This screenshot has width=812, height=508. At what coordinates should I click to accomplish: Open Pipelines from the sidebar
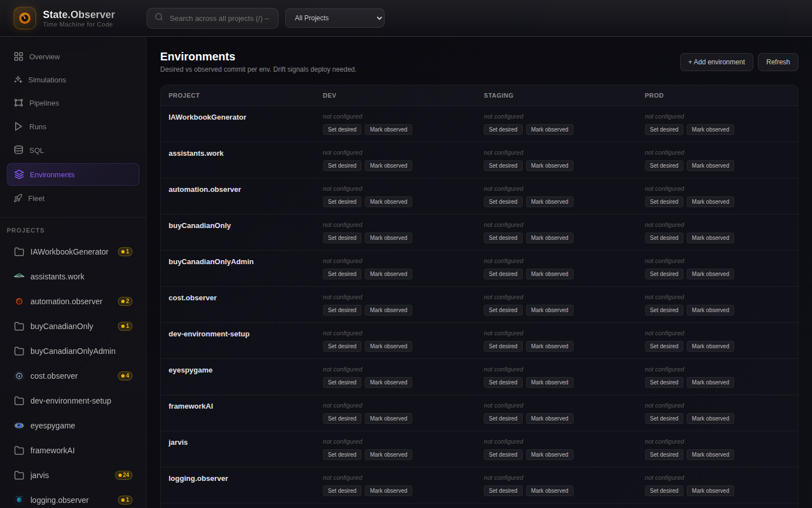point(73,103)
